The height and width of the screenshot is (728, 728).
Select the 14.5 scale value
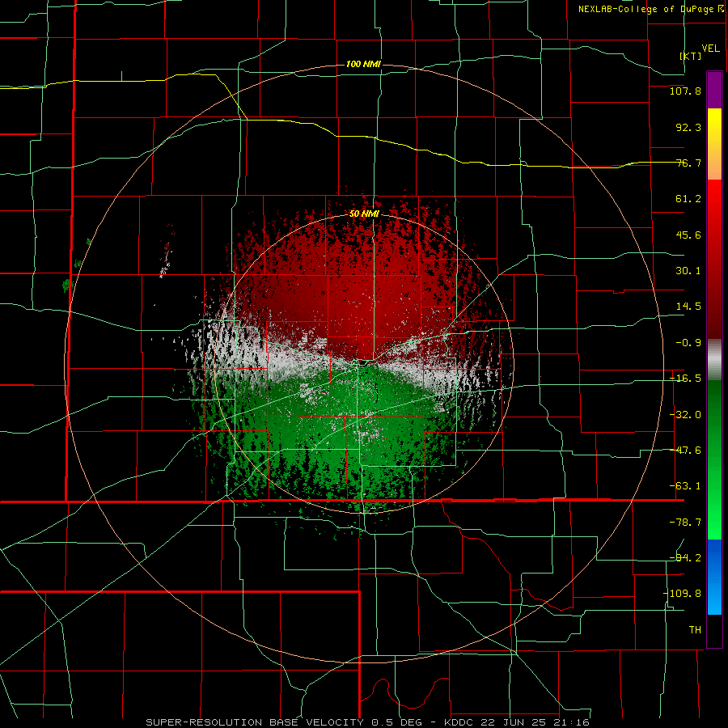point(688,307)
